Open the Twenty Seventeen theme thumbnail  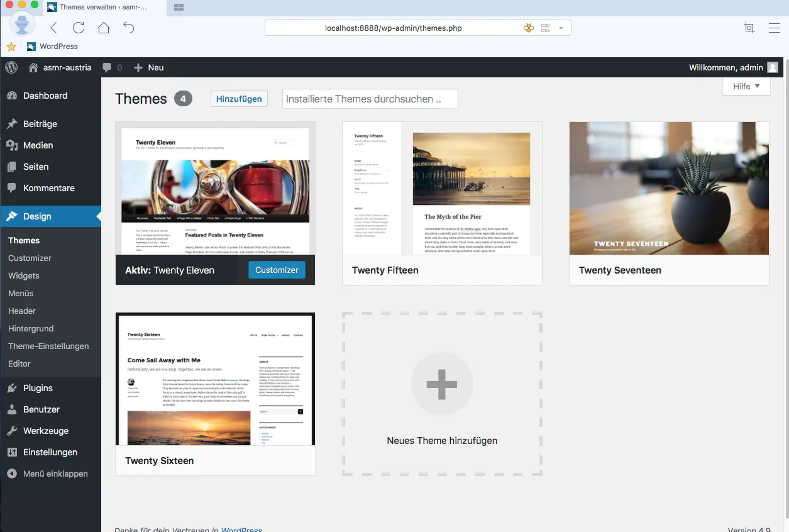point(669,188)
